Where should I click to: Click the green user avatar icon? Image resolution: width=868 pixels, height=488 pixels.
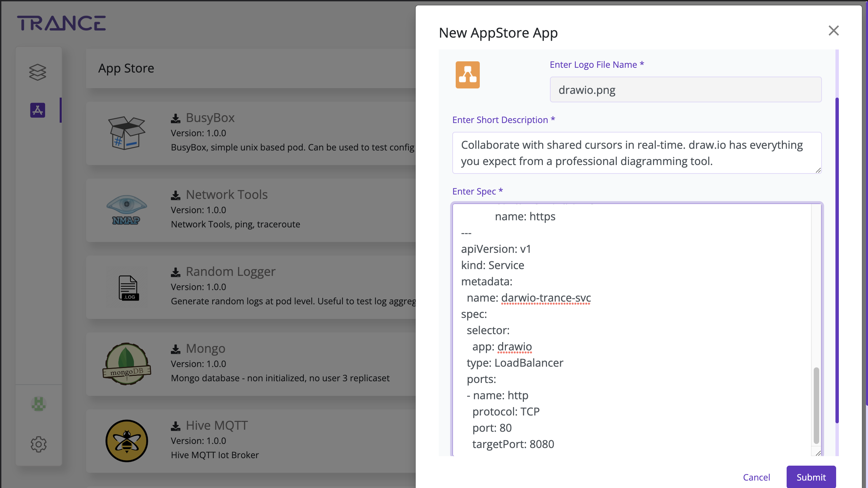38,404
